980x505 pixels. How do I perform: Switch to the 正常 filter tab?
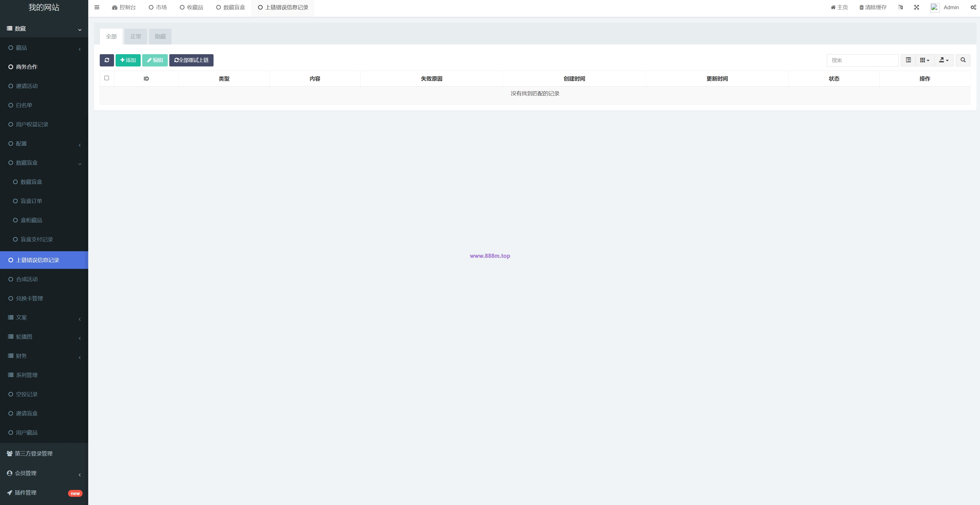[136, 37]
